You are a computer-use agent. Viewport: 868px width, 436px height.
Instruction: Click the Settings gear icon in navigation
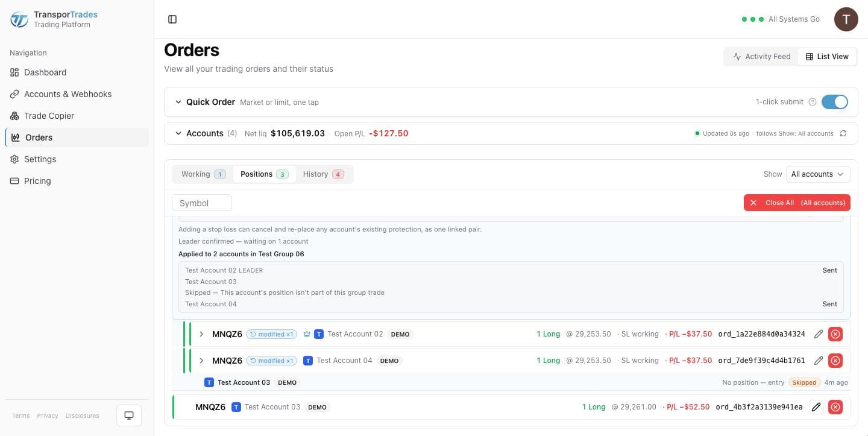coord(14,159)
